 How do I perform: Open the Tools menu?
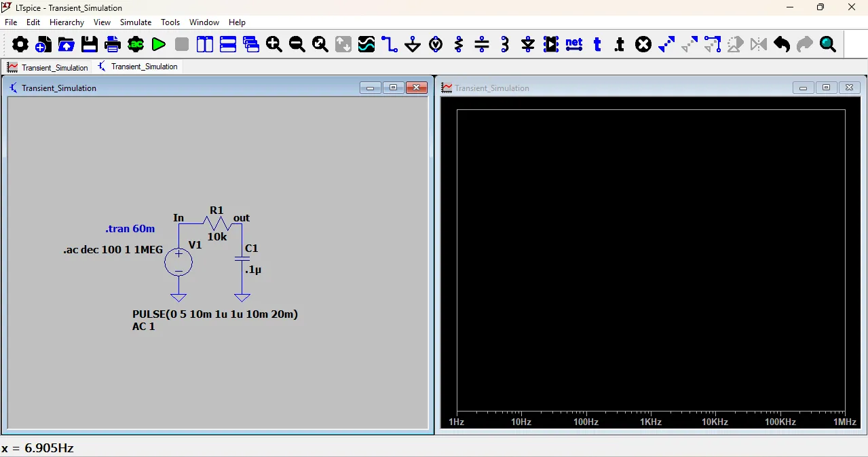click(x=170, y=22)
